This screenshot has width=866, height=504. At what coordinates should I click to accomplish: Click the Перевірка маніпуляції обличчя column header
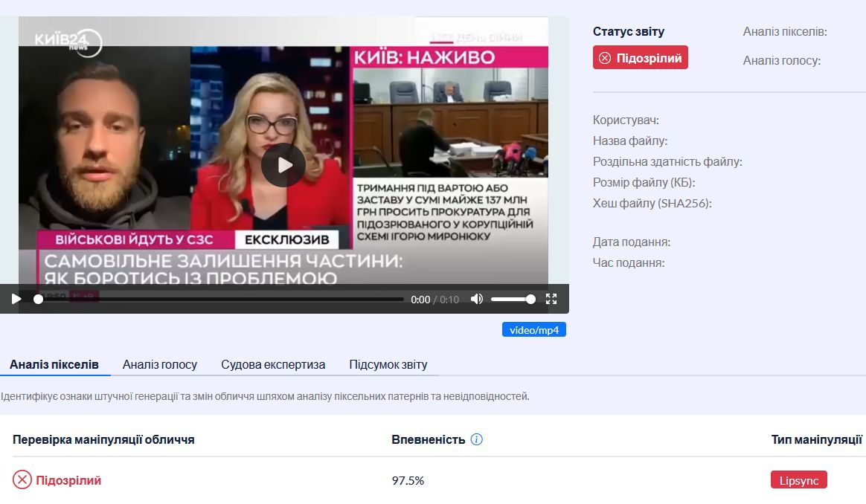(x=103, y=439)
